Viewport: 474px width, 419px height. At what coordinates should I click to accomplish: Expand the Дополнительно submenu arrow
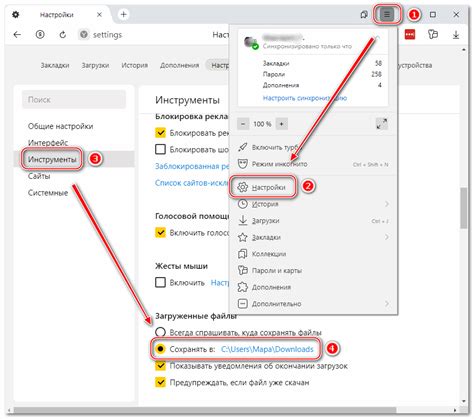[x=387, y=304]
